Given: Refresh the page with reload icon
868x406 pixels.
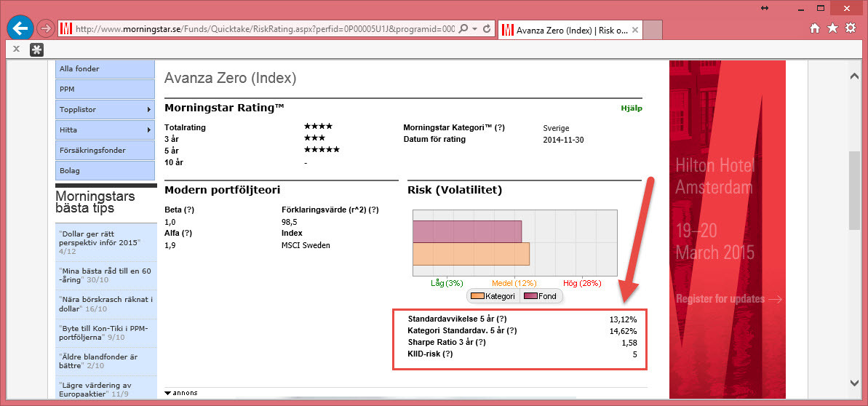Looking at the screenshot, I should (x=486, y=29).
